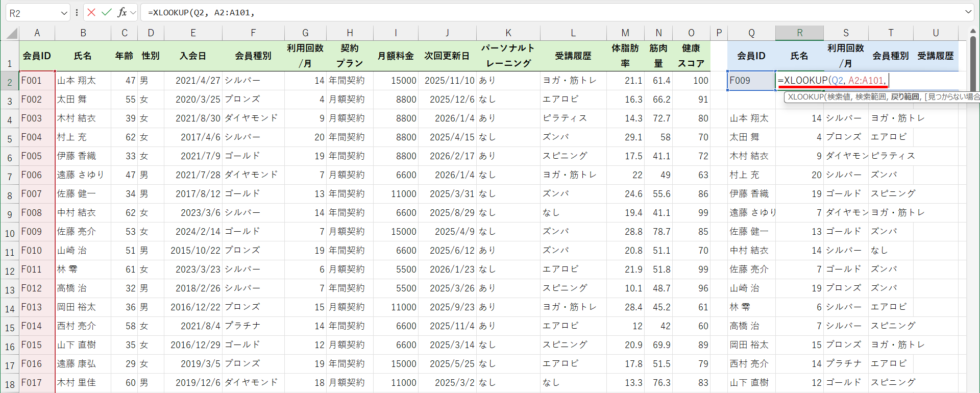Click cell Q4 with 山本 翔太
The image size is (980, 393).
tap(751, 118)
